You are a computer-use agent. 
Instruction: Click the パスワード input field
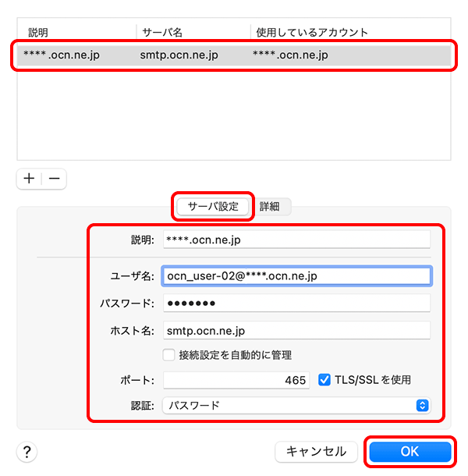[296, 303]
